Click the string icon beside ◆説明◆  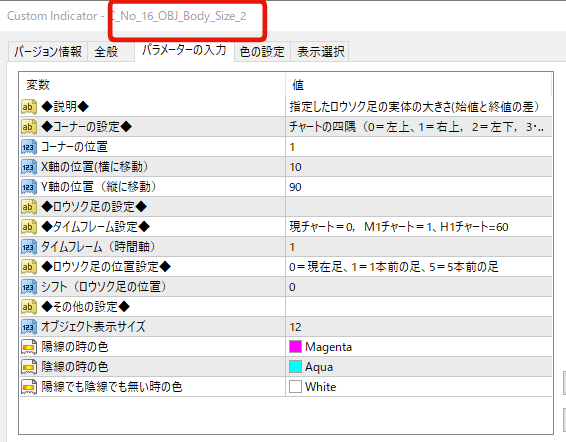[x=29, y=107]
